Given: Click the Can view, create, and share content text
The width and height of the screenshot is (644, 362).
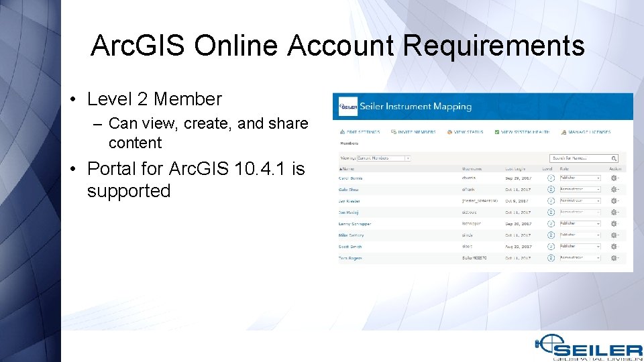Looking at the screenshot, I should pyautogui.click(x=208, y=133).
